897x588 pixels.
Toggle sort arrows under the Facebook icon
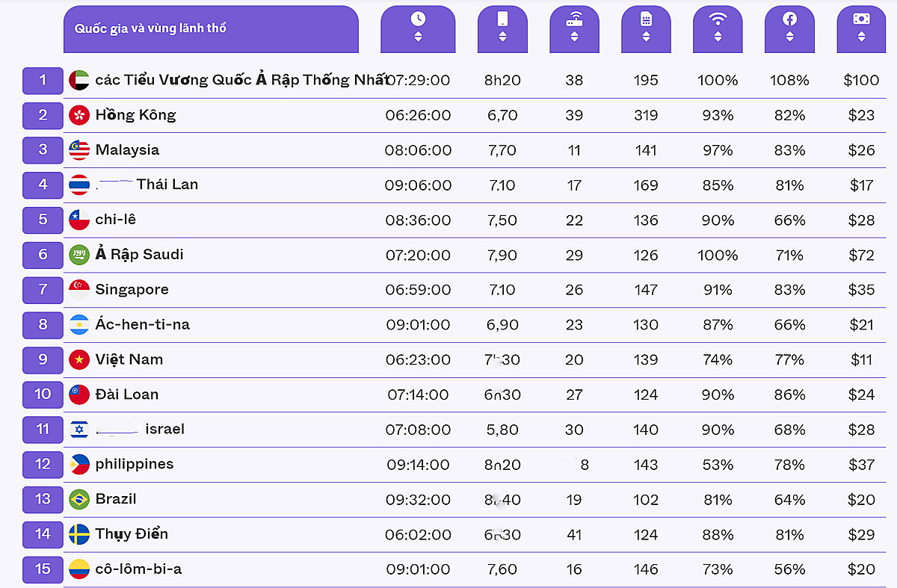(789, 37)
